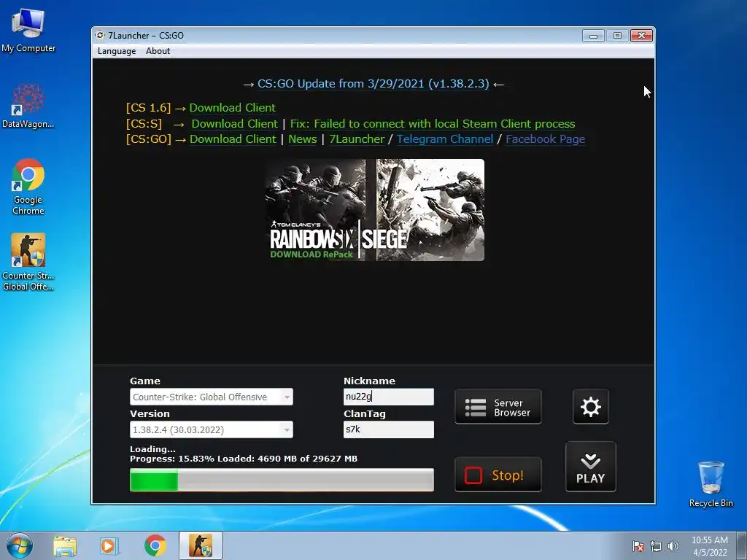747x560 pixels.
Task: Open the 7Launcher link
Action: point(356,139)
